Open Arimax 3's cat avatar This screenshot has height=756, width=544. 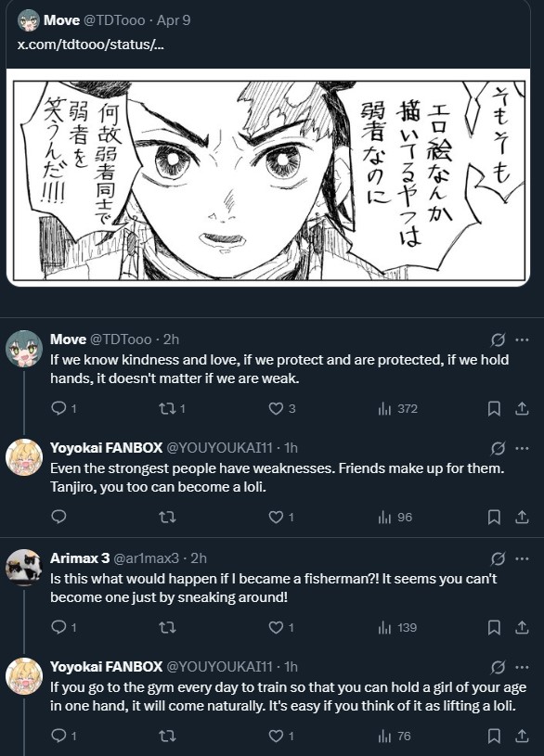pyautogui.click(x=23, y=568)
